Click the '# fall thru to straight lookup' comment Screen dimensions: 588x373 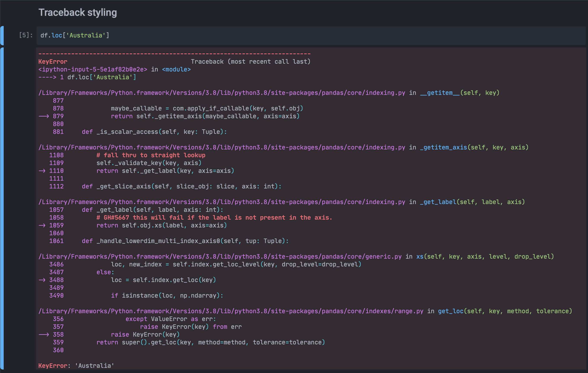(x=151, y=155)
